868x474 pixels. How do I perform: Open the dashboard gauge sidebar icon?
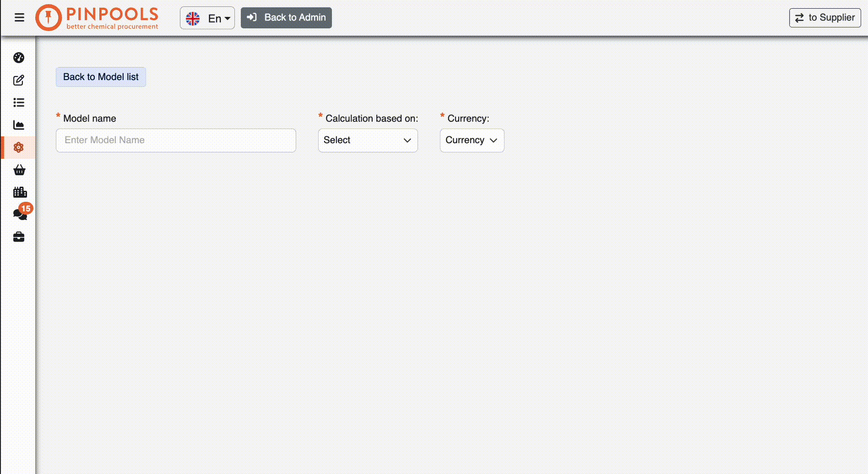[19, 58]
